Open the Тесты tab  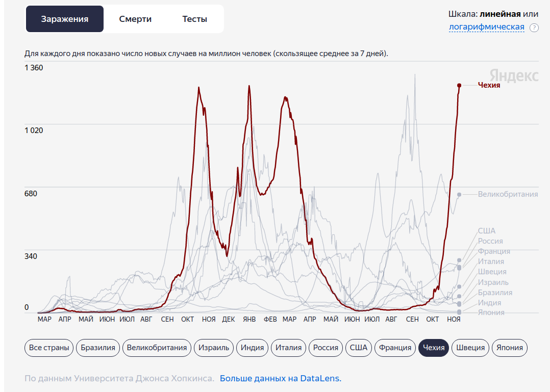(195, 19)
